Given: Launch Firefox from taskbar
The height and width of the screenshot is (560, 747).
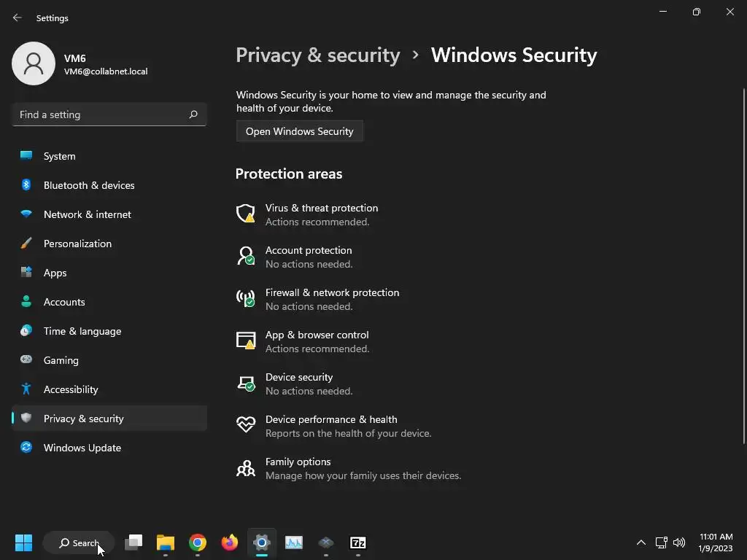Looking at the screenshot, I should [230, 542].
